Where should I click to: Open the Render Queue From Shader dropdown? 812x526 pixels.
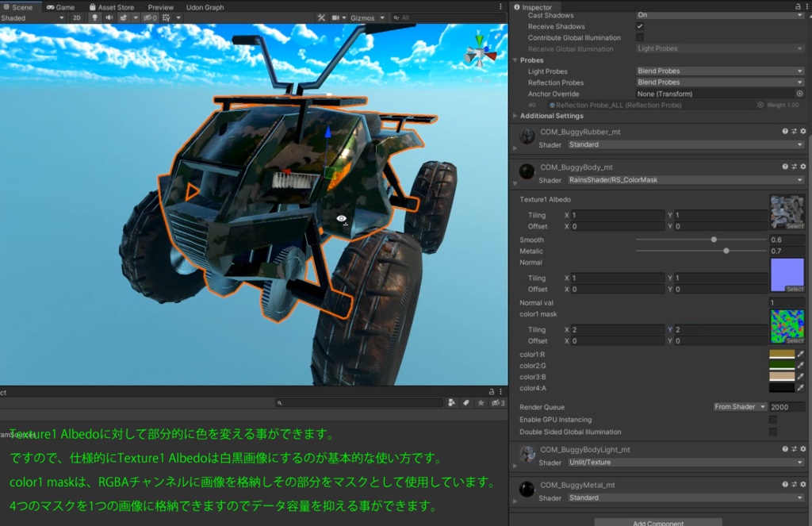pyautogui.click(x=739, y=406)
